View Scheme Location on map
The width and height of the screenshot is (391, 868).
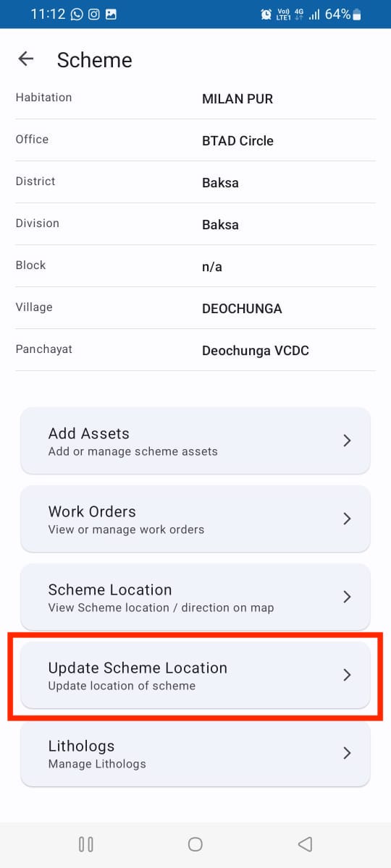195,597
